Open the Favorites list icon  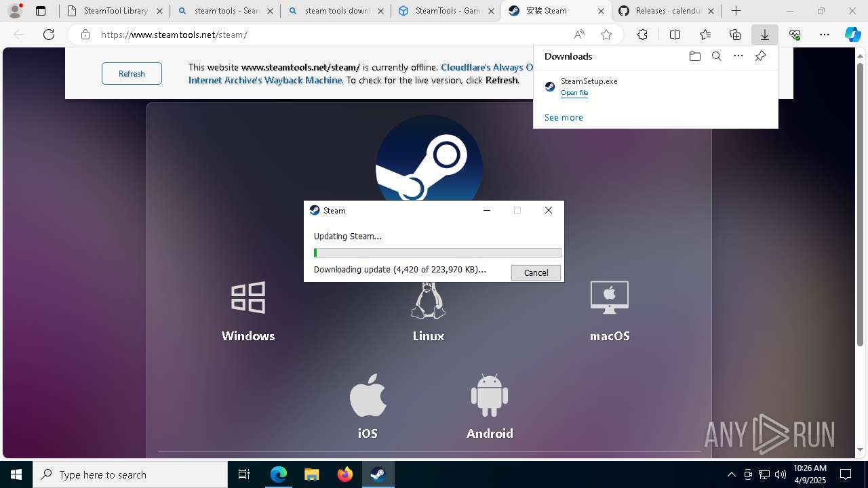pos(705,35)
